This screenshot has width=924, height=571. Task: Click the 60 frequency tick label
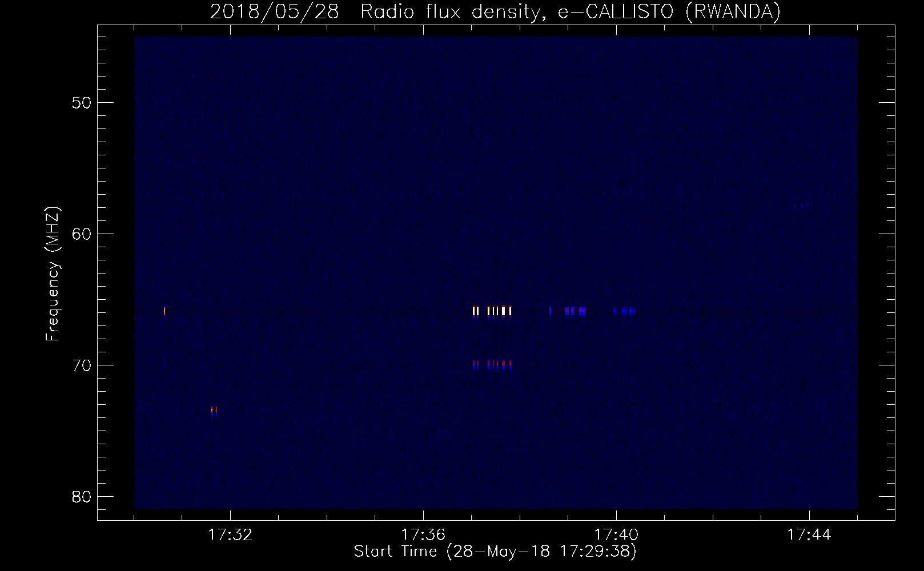[82, 234]
